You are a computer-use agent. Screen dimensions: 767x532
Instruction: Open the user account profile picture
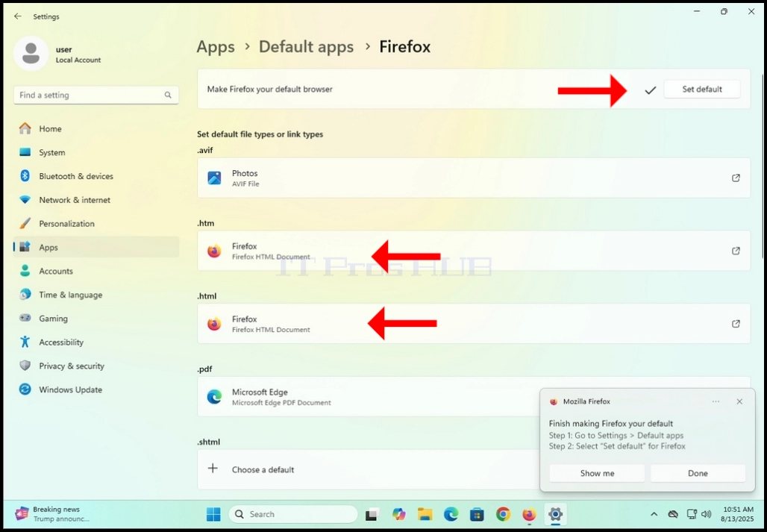[31, 53]
